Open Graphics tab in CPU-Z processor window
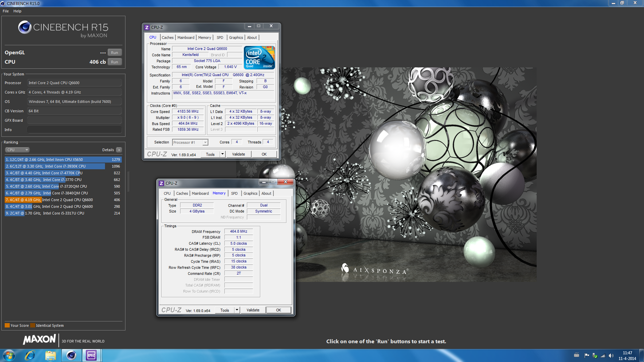 pos(236,38)
